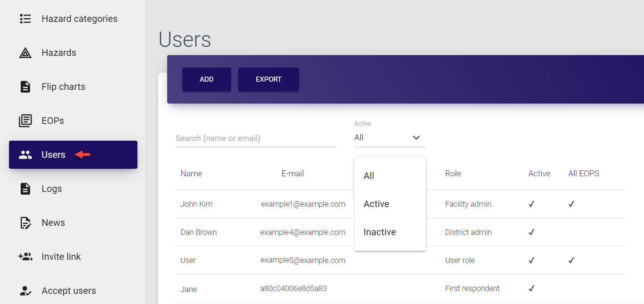Open Flip charts via its document icon

click(25, 87)
